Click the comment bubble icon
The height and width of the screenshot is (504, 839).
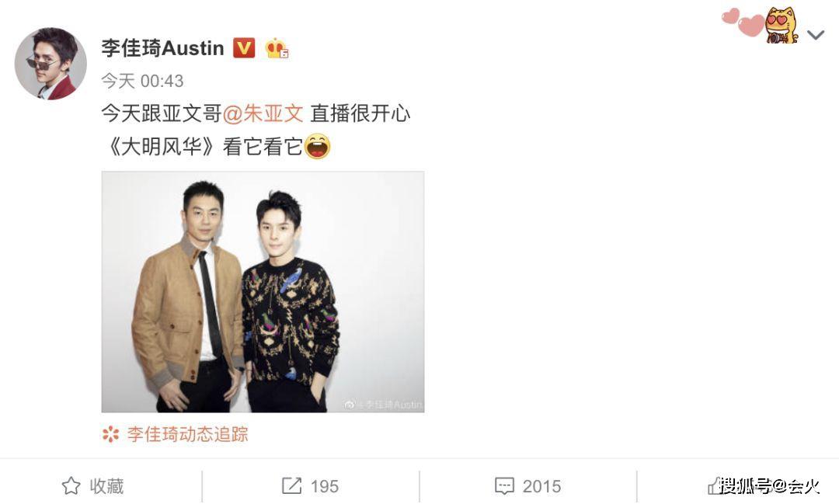[x=504, y=486]
